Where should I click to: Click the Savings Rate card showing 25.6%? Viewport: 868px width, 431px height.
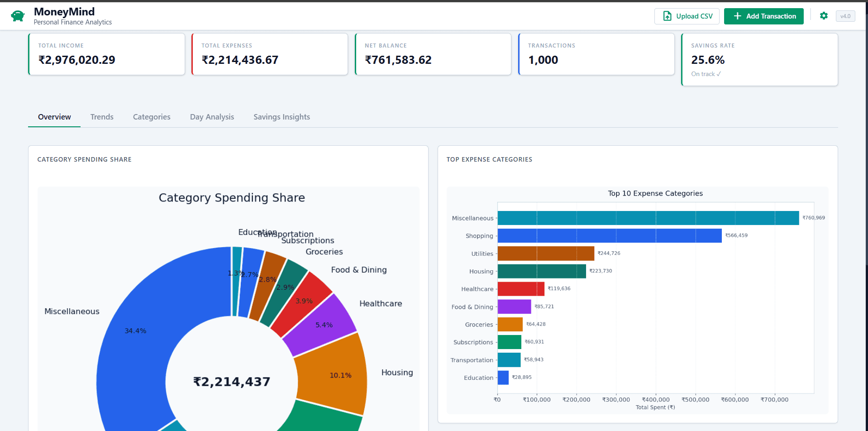coord(759,59)
